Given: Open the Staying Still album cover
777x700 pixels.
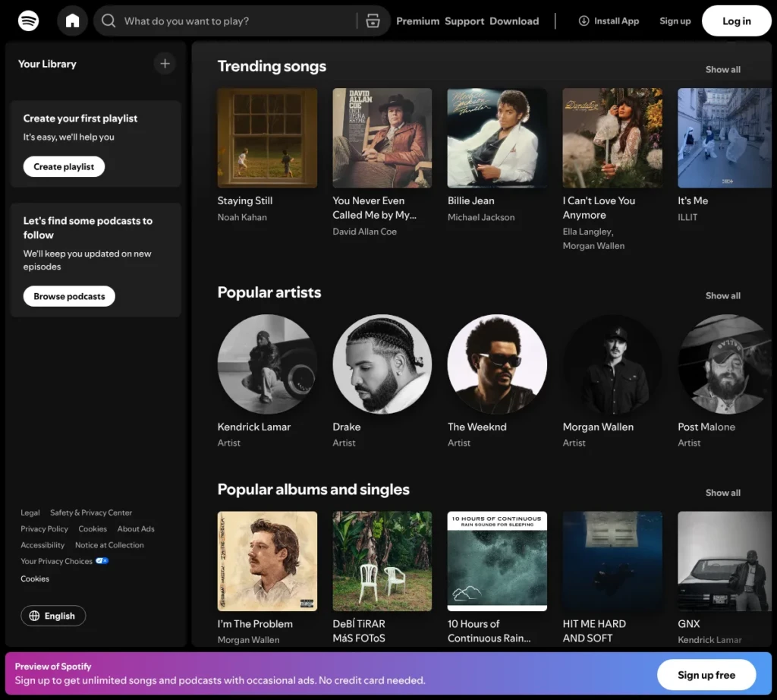Looking at the screenshot, I should [267, 138].
